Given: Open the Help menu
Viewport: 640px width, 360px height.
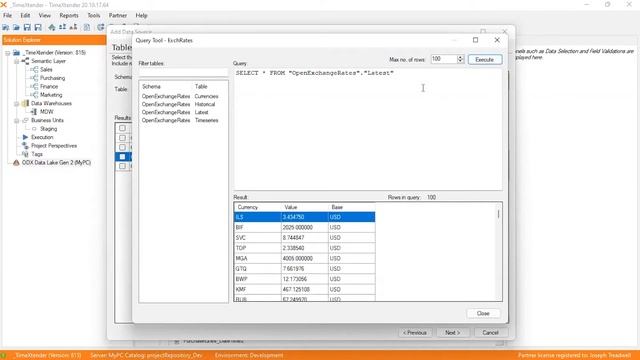Looking at the screenshot, I should pos(141,16).
